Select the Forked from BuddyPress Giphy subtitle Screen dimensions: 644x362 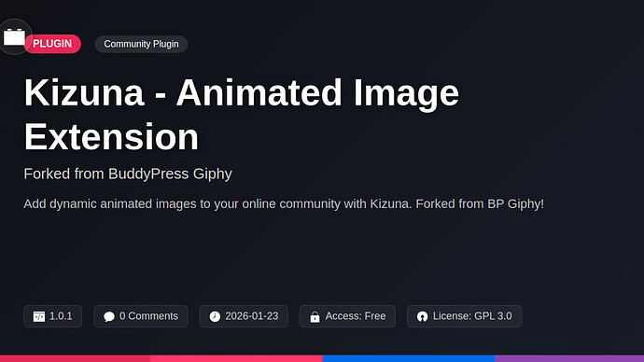[x=128, y=174]
